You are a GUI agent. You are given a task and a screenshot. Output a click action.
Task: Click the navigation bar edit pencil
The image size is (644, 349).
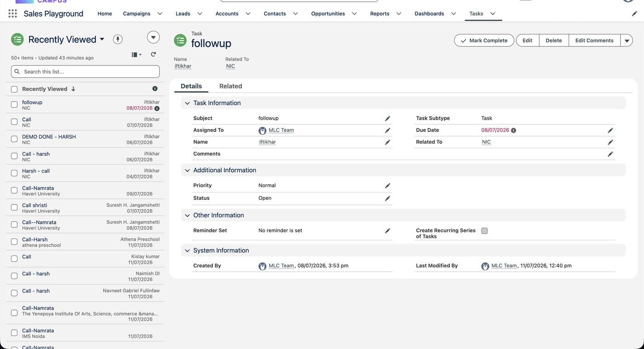(634, 13)
